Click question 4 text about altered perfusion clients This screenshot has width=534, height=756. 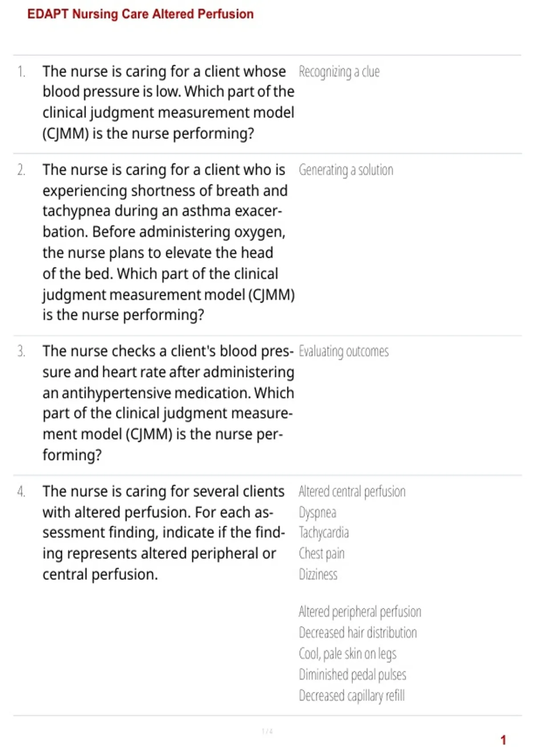(x=164, y=533)
